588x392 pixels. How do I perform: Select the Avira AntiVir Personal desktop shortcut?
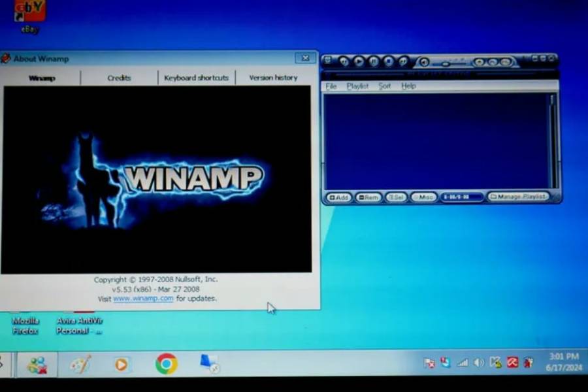pos(79,325)
